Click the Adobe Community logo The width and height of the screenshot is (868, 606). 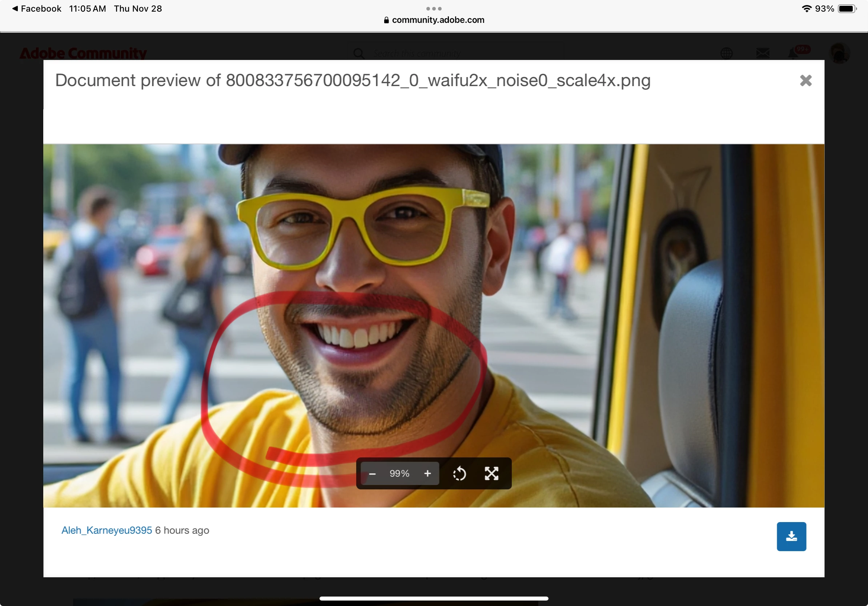pos(83,53)
